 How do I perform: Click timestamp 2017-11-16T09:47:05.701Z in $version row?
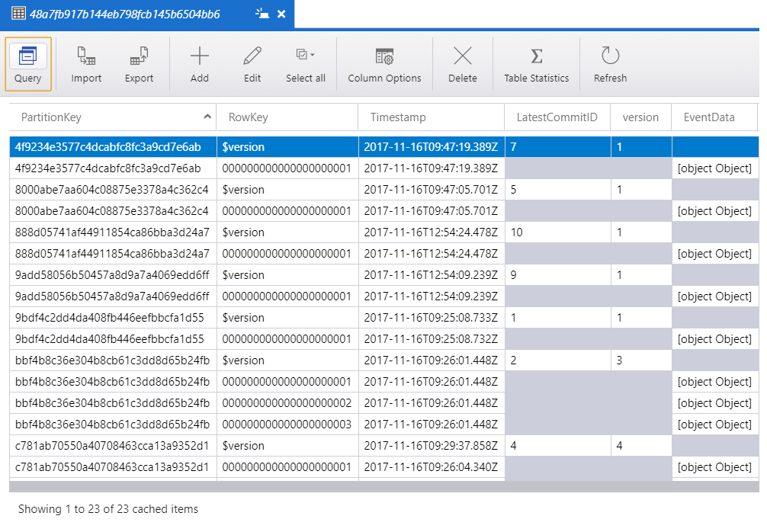(431, 190)
